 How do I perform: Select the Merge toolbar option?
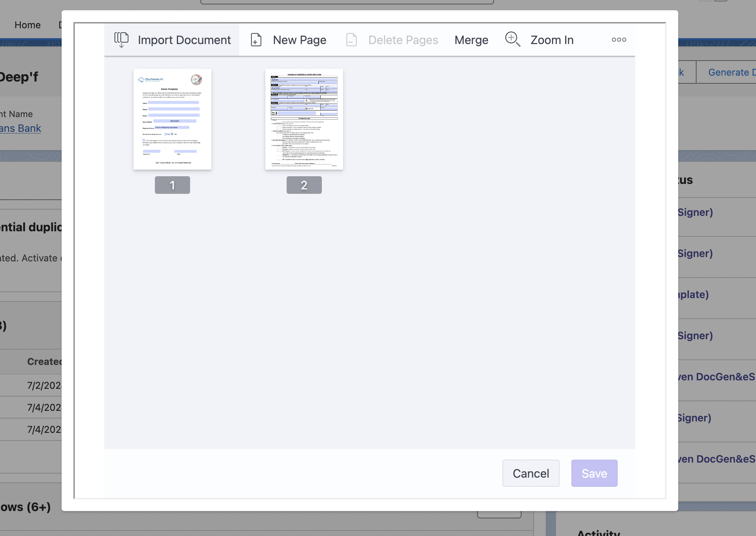point(471,40)
